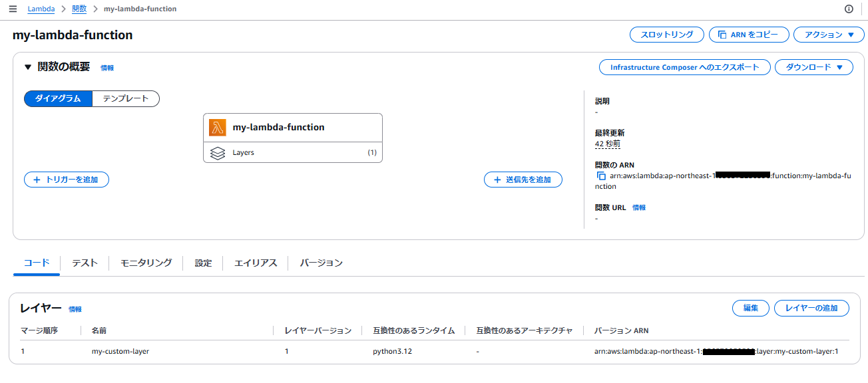The image size is (868, 383).
Task: Click the 説明 label in overview
Action: (602, 101)
